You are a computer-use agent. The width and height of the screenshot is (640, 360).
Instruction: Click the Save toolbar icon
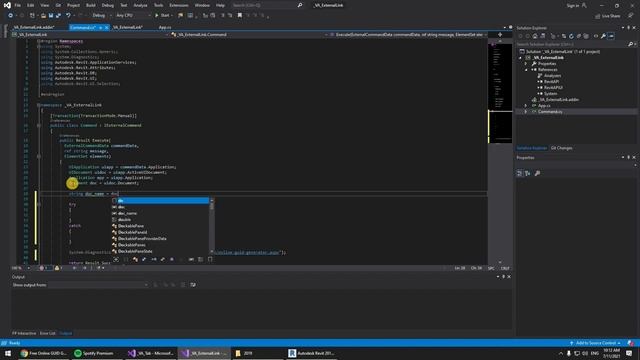coord(51,16)
